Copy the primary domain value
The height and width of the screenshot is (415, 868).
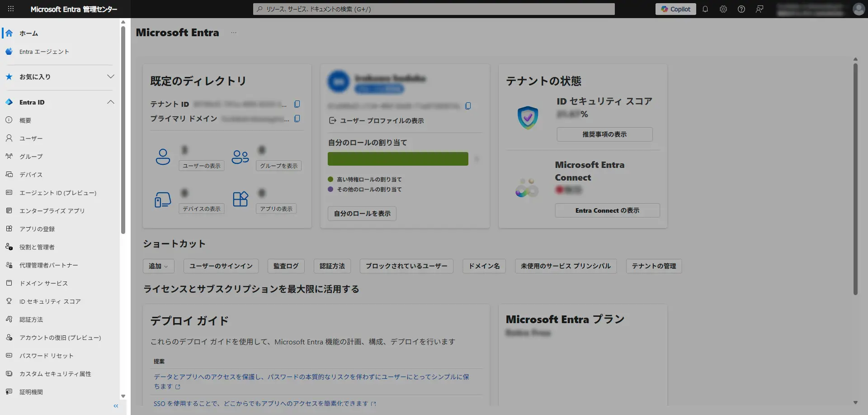click(297, 119)
